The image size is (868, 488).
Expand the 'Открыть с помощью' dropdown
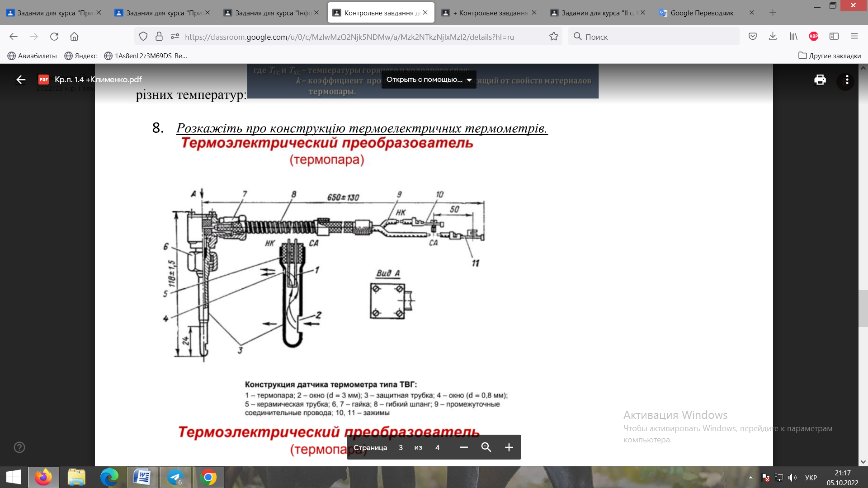429,80
